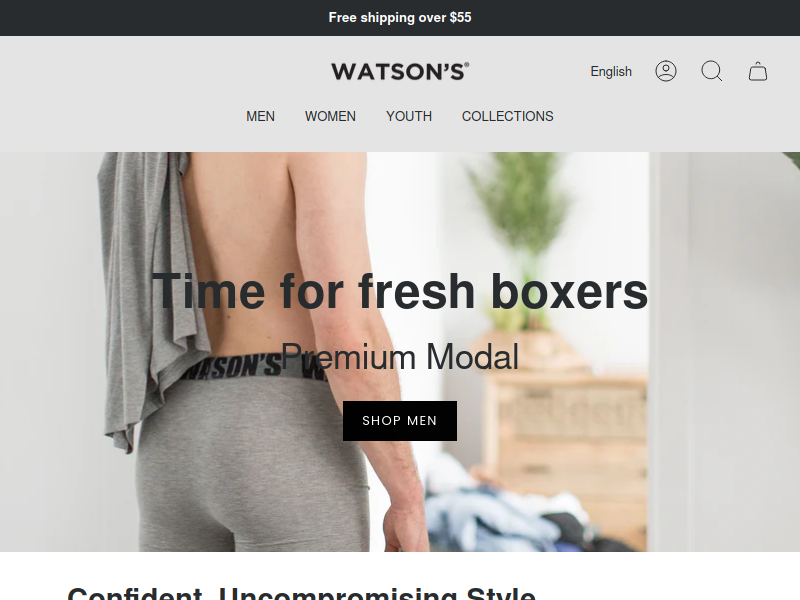Image resolution: width=800 pixels, height=600 pixels.
Task: Expand the COLLECTIONS menu item
Action: (x=508, y=116)
